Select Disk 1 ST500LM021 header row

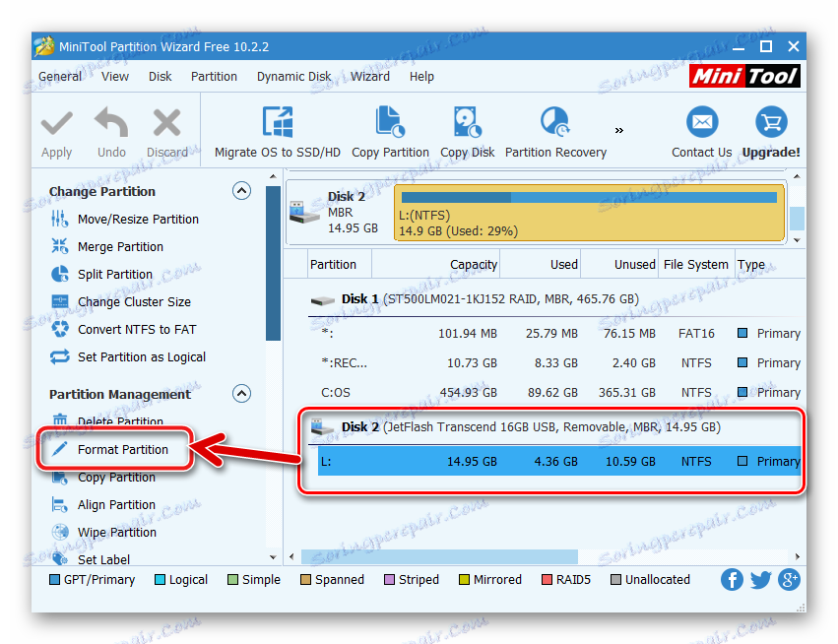click(x=555, y=299)
